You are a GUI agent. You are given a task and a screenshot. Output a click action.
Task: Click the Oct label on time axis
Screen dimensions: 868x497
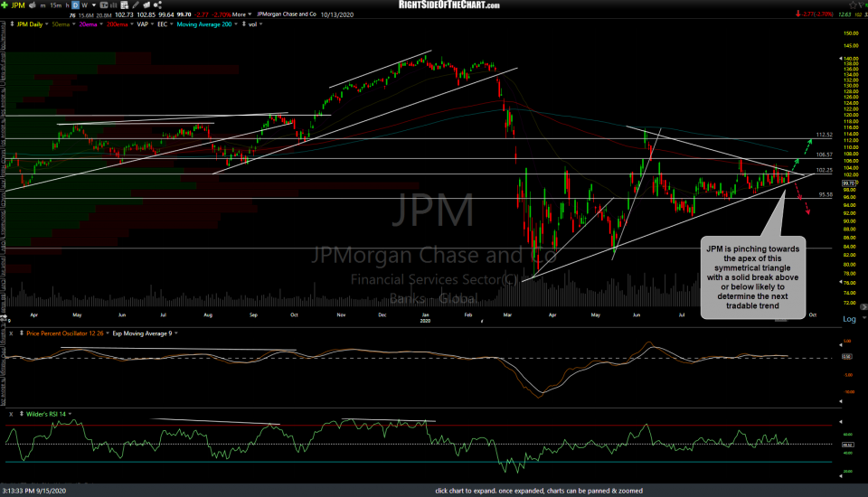(812, 314)
